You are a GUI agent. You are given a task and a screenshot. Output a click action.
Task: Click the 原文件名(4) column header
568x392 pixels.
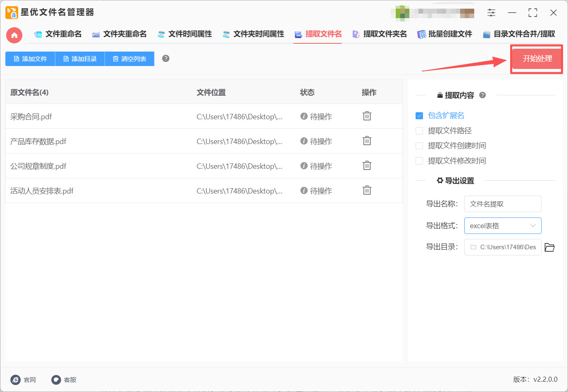point(29,92)
